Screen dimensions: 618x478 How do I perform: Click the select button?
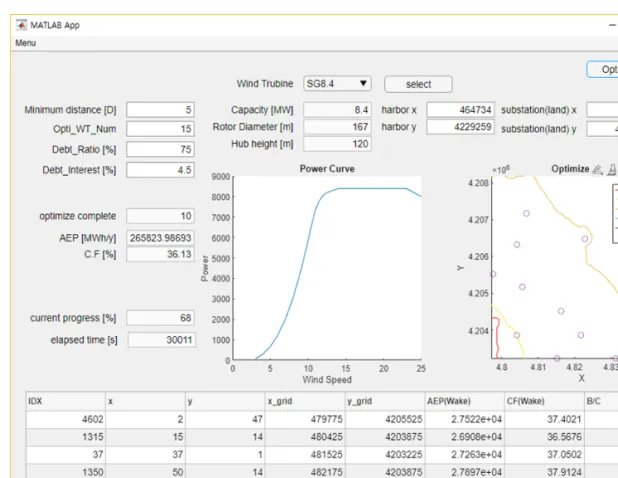tap(418, 84)
